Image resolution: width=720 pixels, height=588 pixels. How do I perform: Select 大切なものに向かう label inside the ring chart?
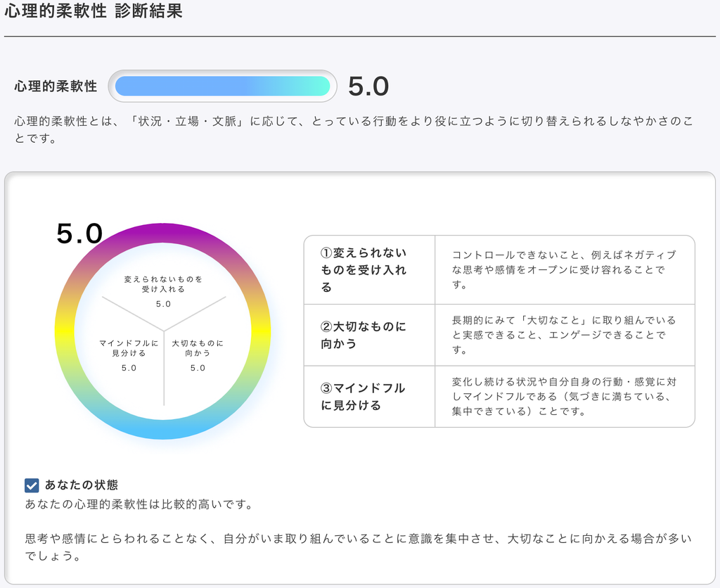point(198,348)
